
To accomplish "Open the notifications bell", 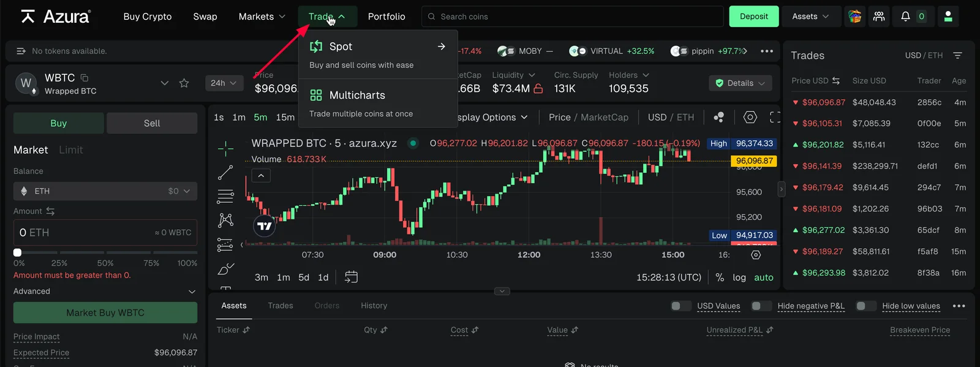I will coord(905,17).
